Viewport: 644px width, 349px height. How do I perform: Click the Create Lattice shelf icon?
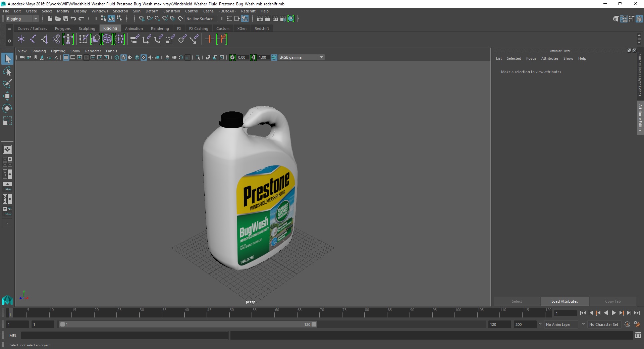(107, 39)
